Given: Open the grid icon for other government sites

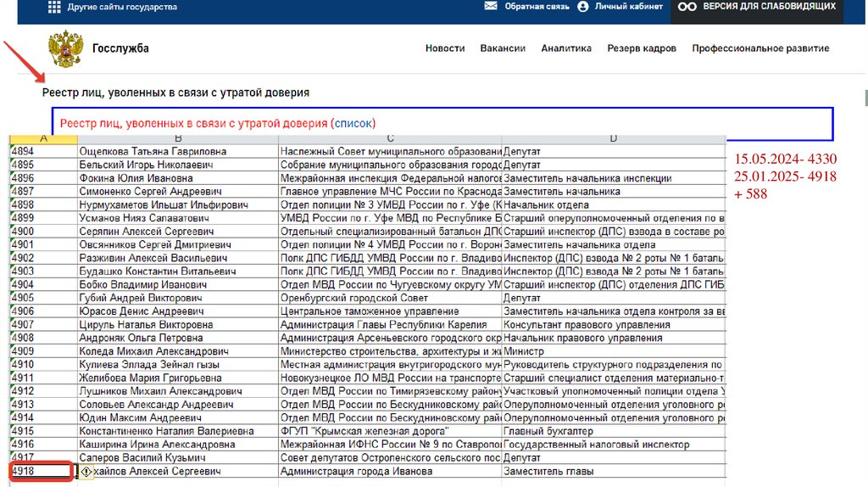Looking at the screenshot, I should coord(54,7).
